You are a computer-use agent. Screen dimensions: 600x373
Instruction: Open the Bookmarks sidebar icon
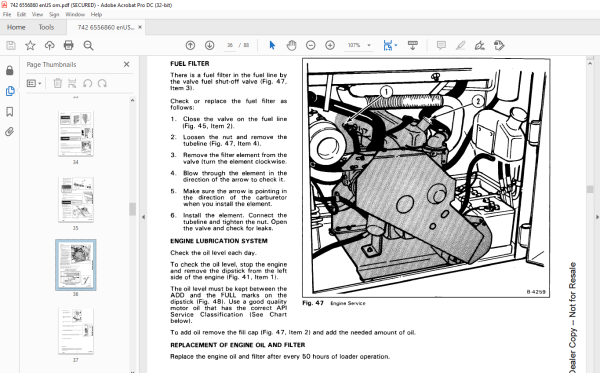10,112
